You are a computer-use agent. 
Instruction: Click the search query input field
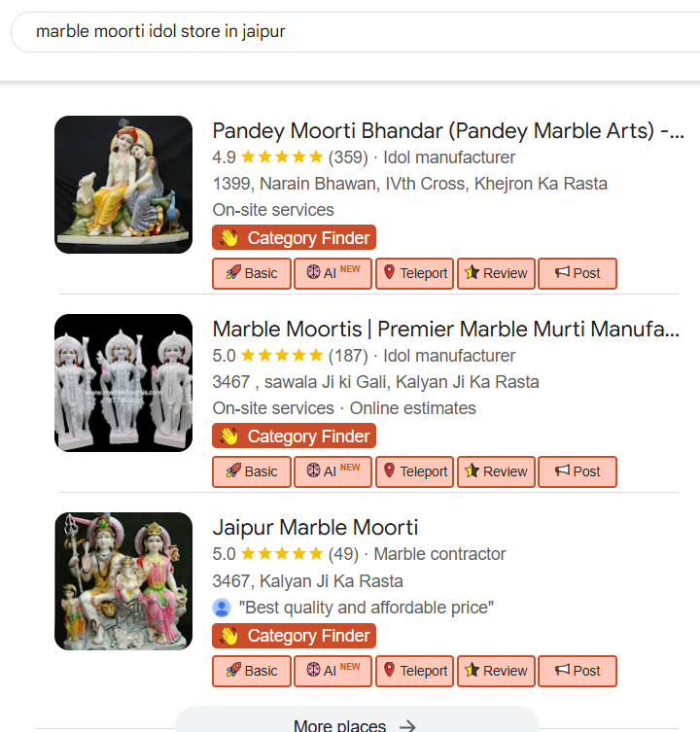350,32
